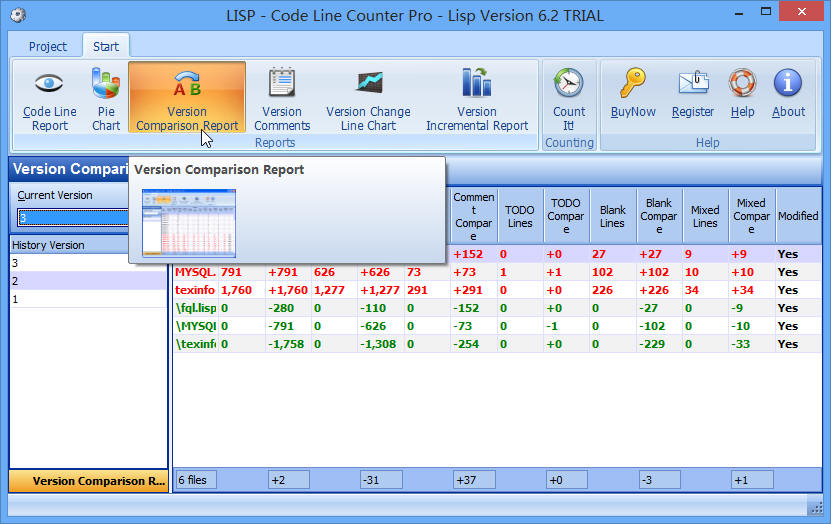Click the +1 summary total
The height and width of the screenshot is (524, 831).
coord(752,480)
